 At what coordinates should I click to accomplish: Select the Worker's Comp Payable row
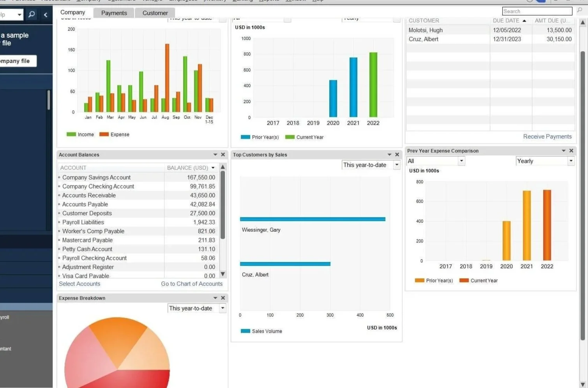click(x=138, y=231)
